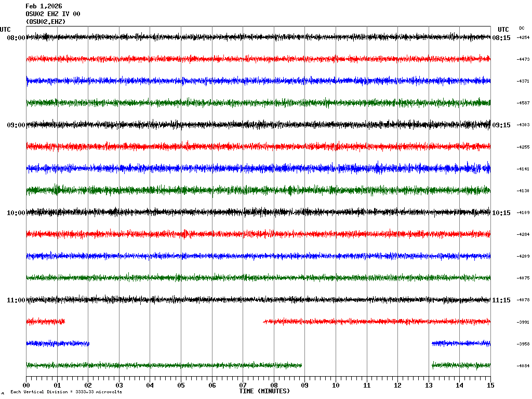Viewport: 532px width, 399px height.
Task: Select the Feb 1,2026 date header
Action: 44,6
